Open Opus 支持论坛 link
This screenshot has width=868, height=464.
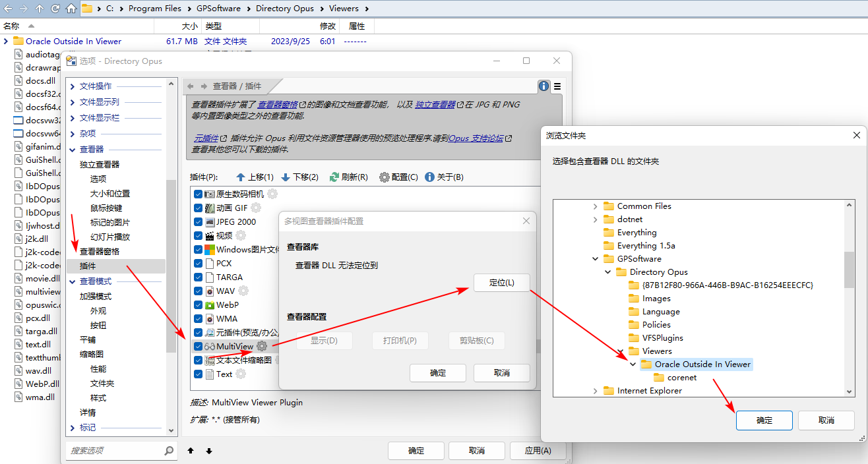(476, 138)
